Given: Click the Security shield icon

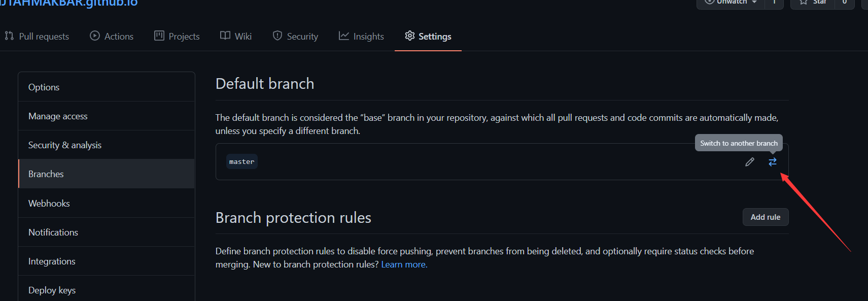Looking at the screenshot, I should tap(277, 36).
